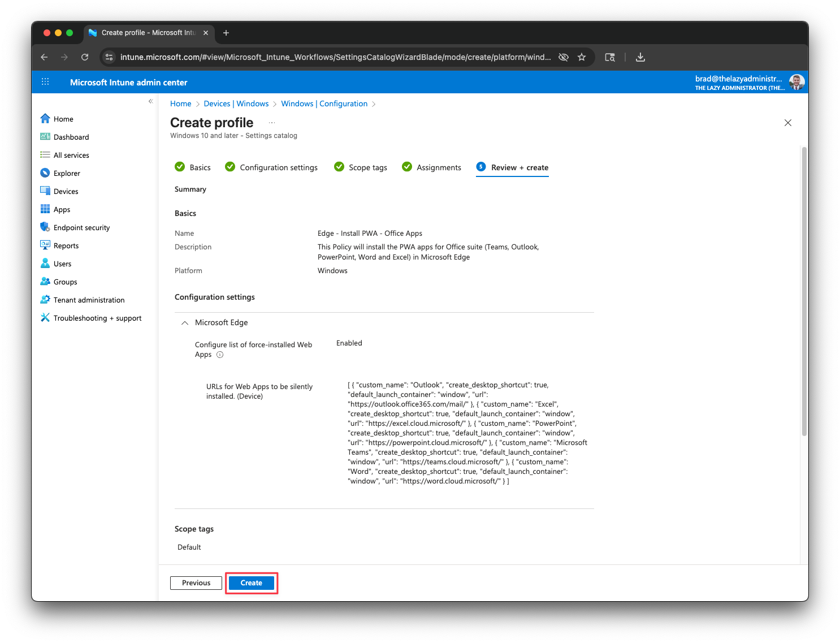Screen dimensions: 840x643
Task: Click the Edge - Install PWA - Office Apps name
Action: (370, 233)
